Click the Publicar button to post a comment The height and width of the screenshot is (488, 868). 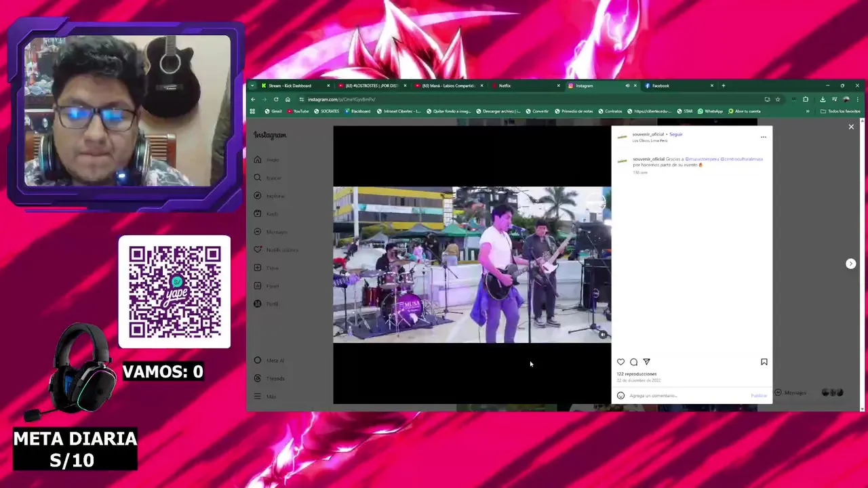click(x=759, y=396)
